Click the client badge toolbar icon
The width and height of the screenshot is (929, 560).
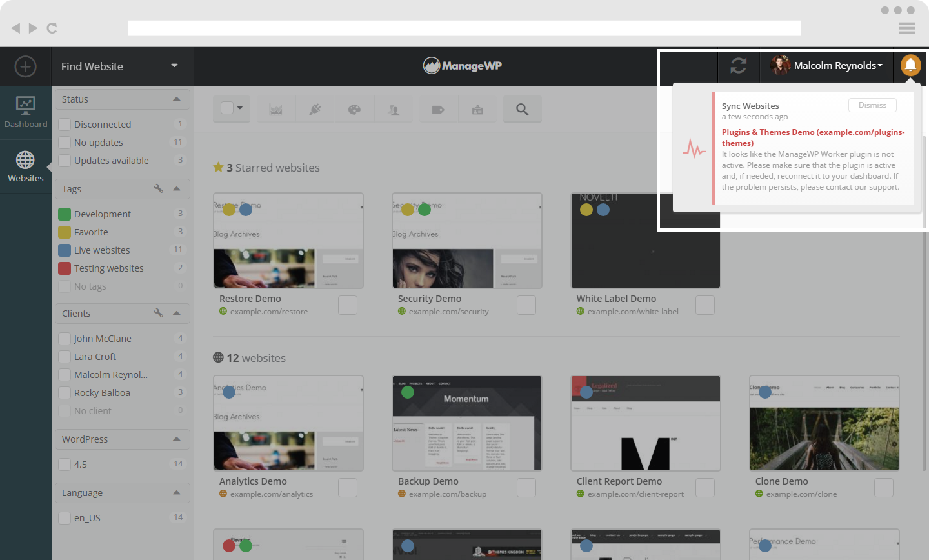click(x=477, y=110)
